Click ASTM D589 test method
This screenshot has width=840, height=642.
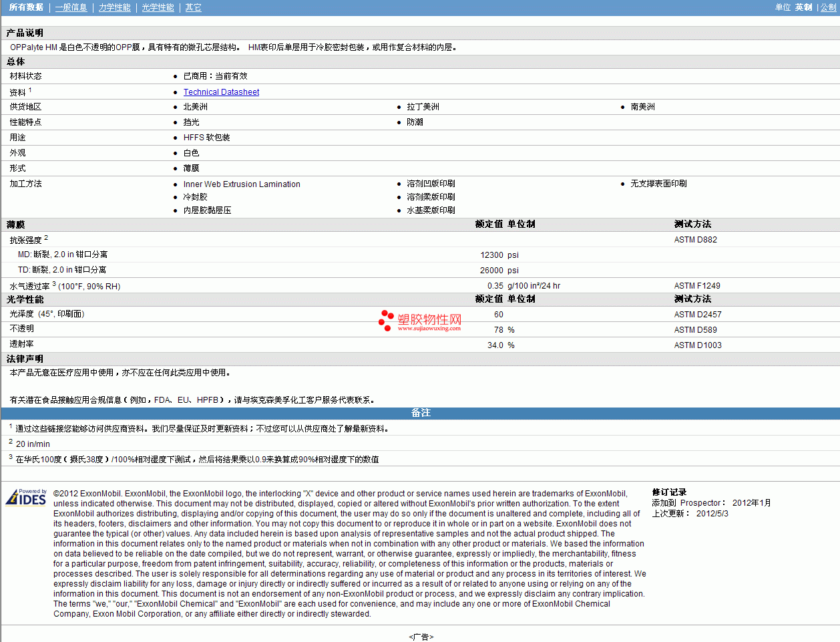[x=696, y=330]
